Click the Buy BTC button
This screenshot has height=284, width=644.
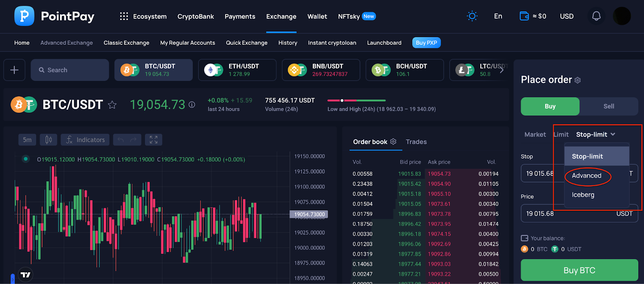(579, 270)
